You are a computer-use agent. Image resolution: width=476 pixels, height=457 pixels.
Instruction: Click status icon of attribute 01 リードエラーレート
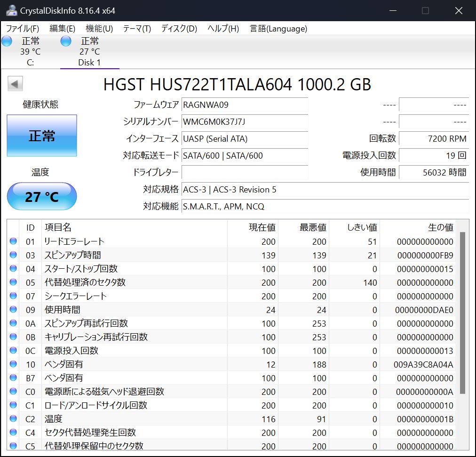(13, 241)
